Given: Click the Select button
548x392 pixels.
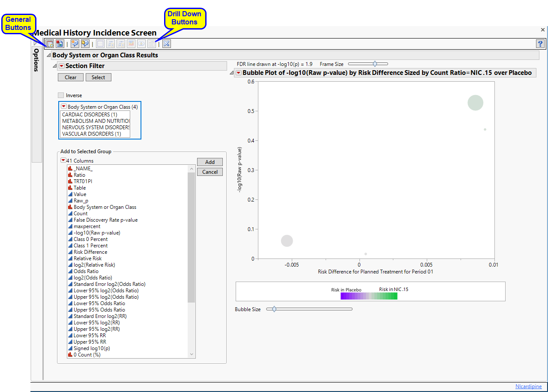Looking at the screenshot, I should 98,77.
